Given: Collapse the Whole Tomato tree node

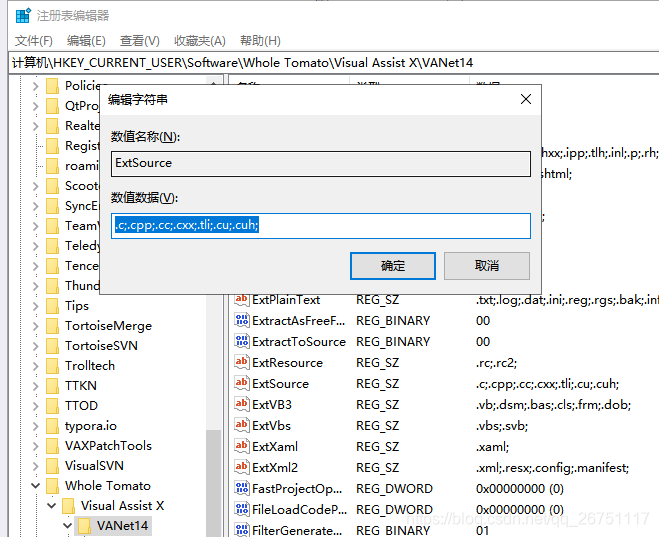Looking at the screenshot, I should click(36, 486).
